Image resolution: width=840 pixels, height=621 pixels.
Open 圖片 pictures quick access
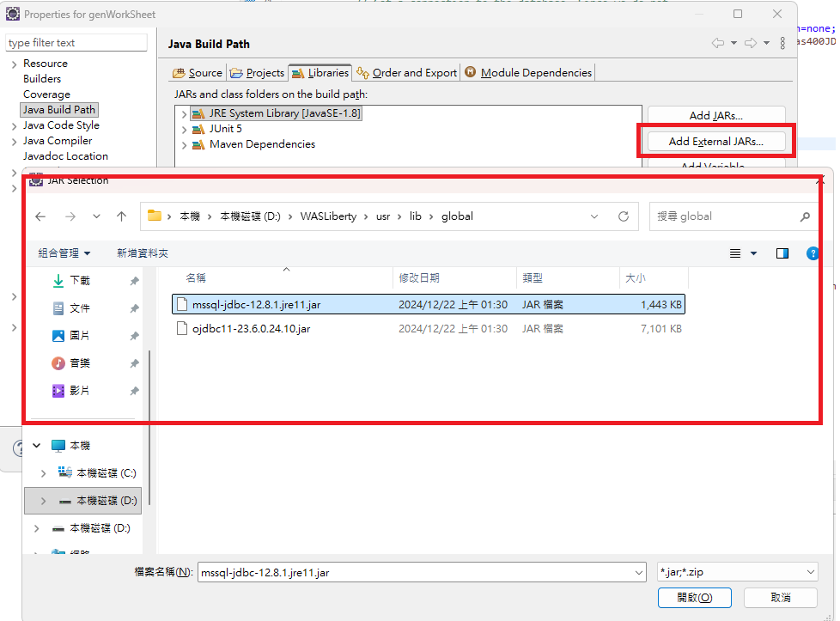(x=80, y=336)
